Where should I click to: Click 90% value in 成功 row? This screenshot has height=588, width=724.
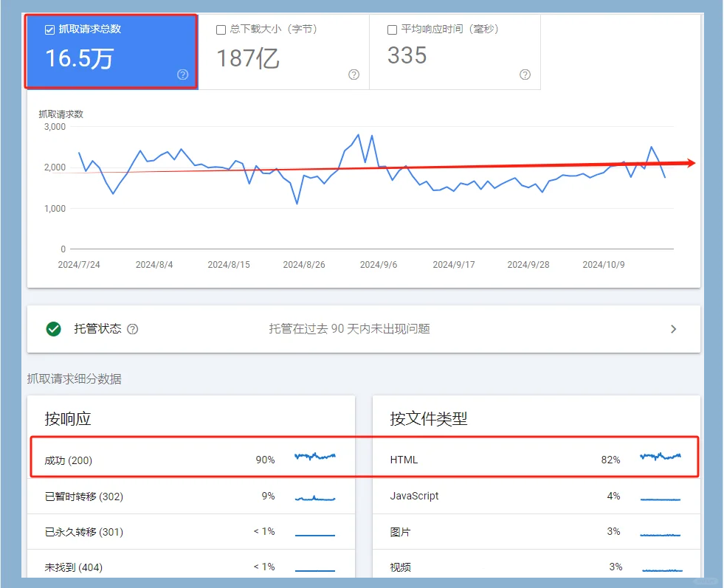pos(266,460)
